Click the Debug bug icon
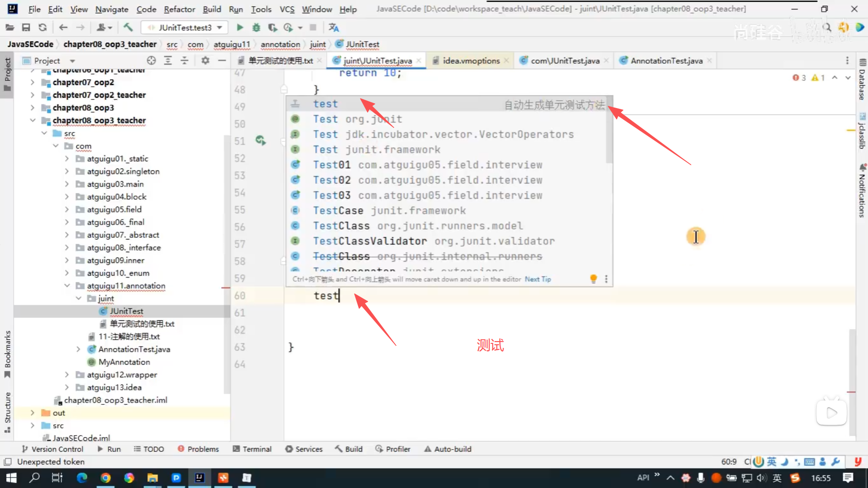The height and width of the screenshot is (488, 868). pyautogui.click(x=256, y=28)
